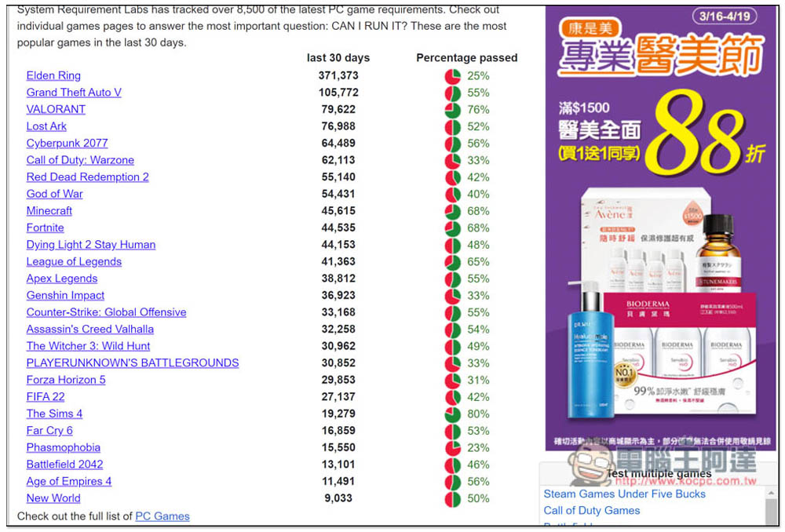Select the 105,772 count value
The height and width of the screenshot is (532, 785).
(x=338, y=93)
